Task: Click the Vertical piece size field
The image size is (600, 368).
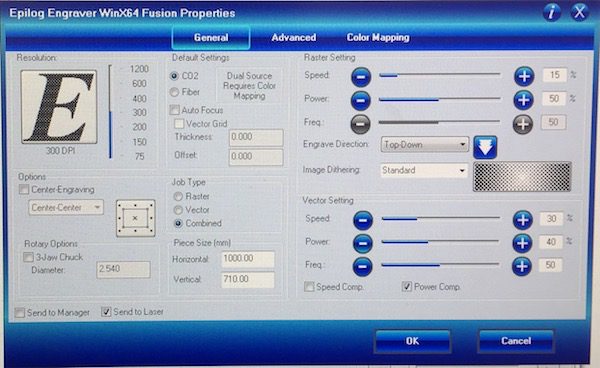Action: pos(248,280)
